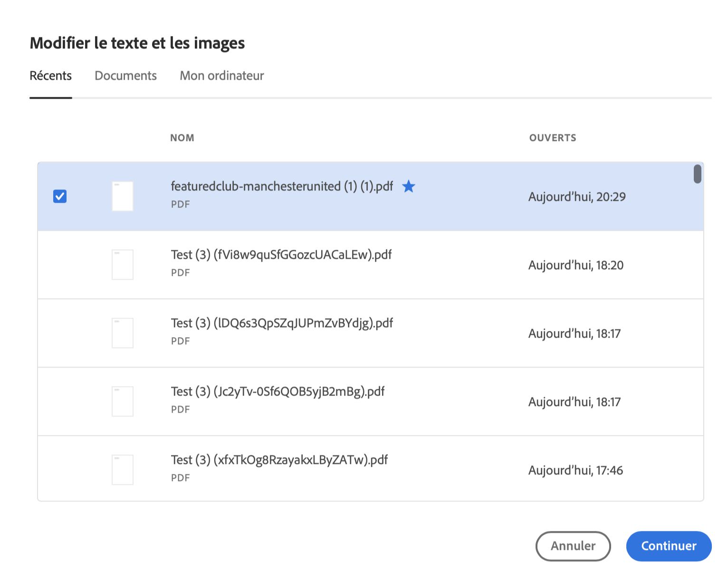Select Test (3) (lDQ6s3QpSZqJUPmZvBYdjg).pdf
Viewport: 728px width, 568px height.
[282, 323]
